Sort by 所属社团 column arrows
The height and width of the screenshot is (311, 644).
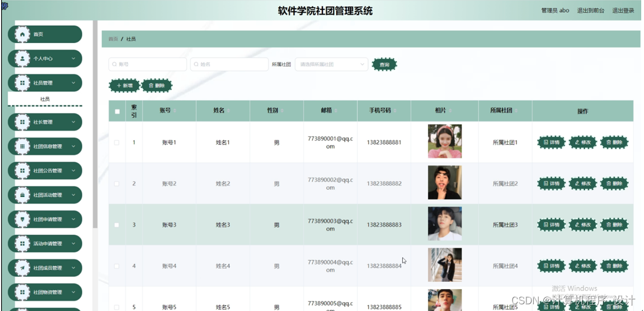click(x=516, y=111)
